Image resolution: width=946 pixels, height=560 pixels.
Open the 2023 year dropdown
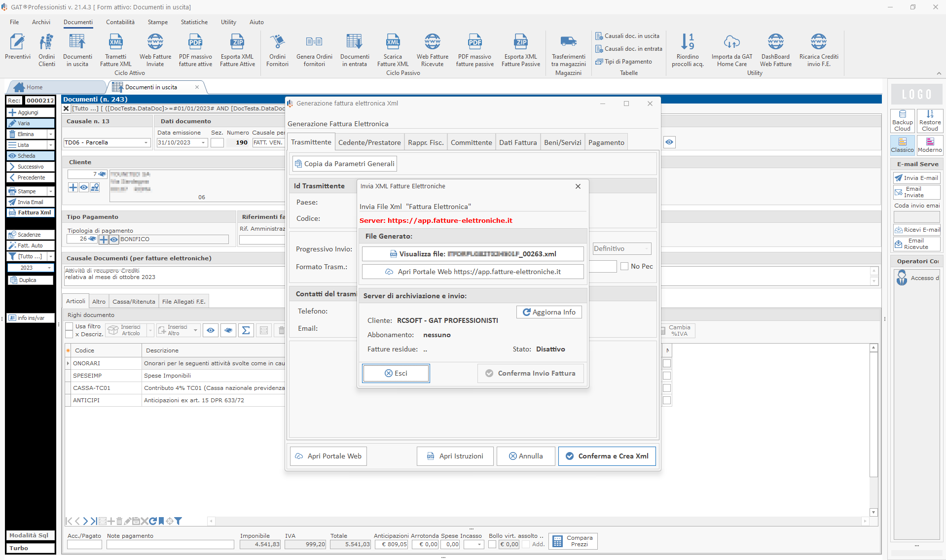tap(49, 268)
